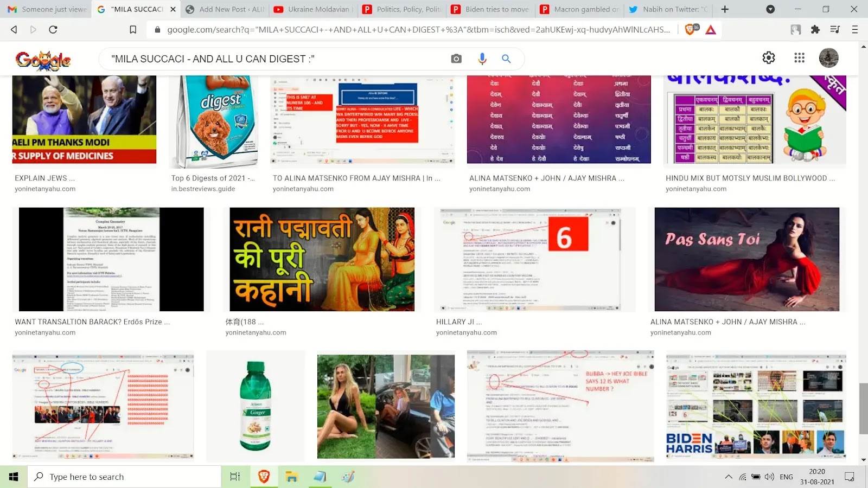The height and width of the screenshot is (488, 868).
Task: Reload the page
Action: point(53,29)
